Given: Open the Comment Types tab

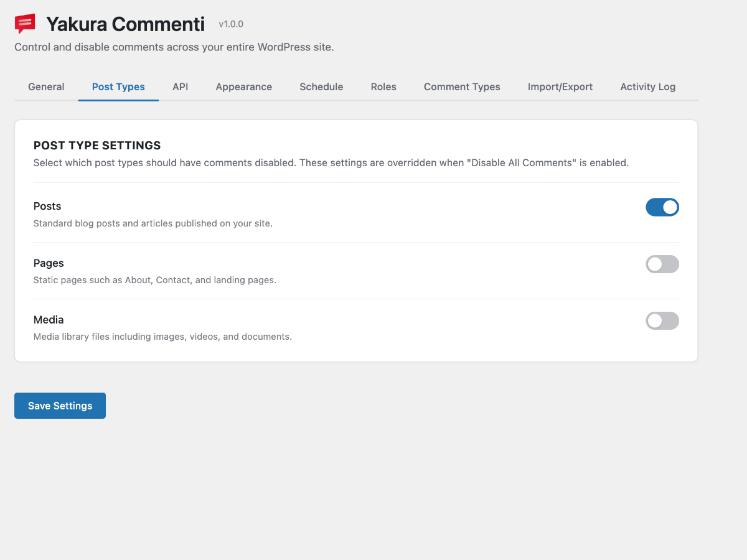Looking at the screenshot, I should click(461, 86).
